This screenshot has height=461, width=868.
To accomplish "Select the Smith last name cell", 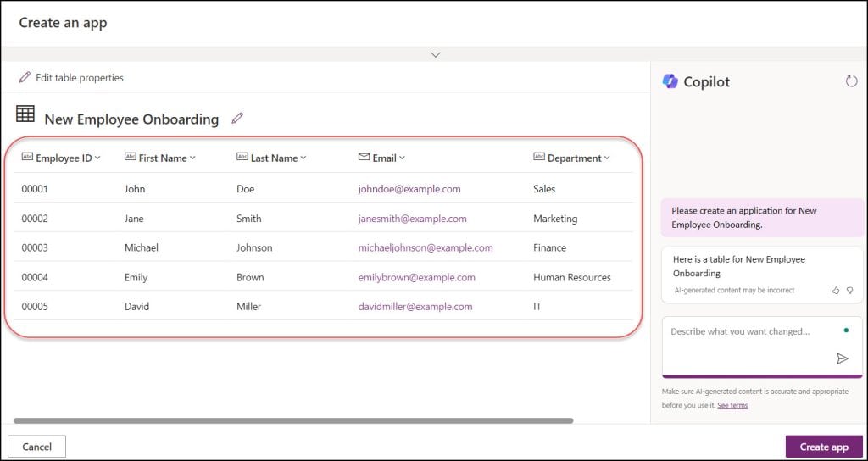I will point(248,218).
